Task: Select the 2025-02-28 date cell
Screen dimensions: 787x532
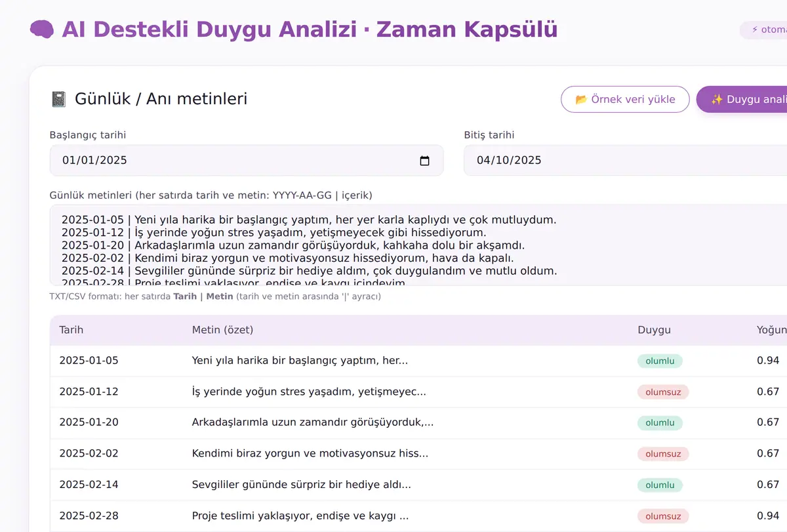Action: click(x=89, y=516)
